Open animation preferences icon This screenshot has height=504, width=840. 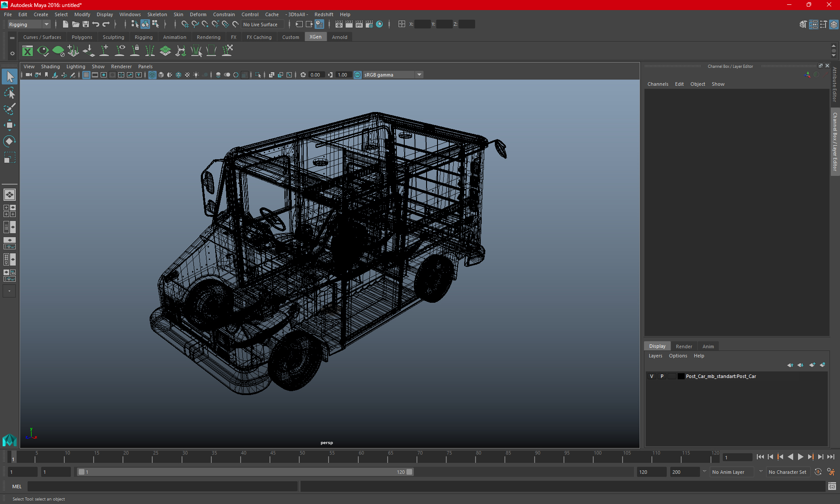[831, 472]
